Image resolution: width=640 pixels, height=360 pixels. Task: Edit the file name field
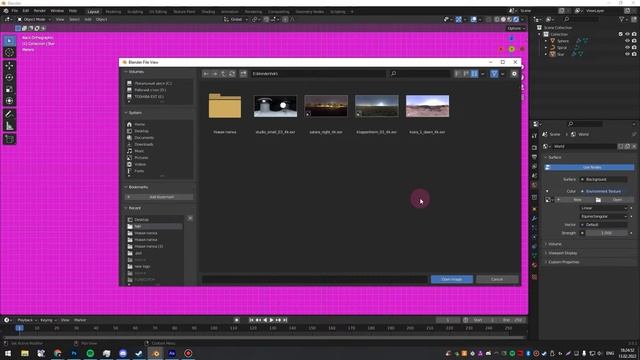click(x=315, y=279)
